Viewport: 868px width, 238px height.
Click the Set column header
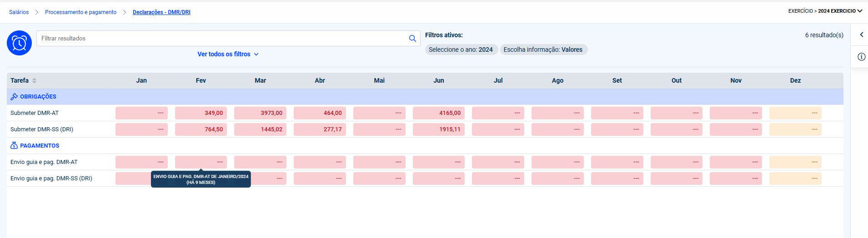[617, 80]
